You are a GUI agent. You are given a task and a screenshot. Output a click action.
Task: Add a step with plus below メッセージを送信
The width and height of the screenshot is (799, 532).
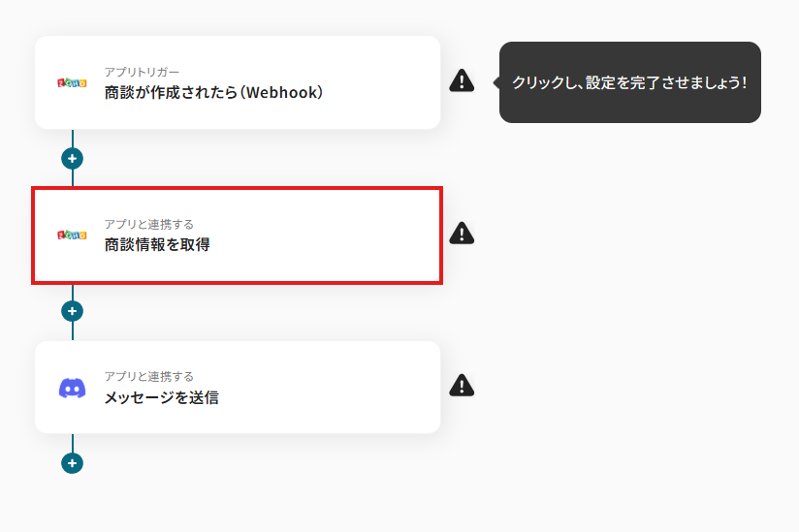click(x=73, y=463)
